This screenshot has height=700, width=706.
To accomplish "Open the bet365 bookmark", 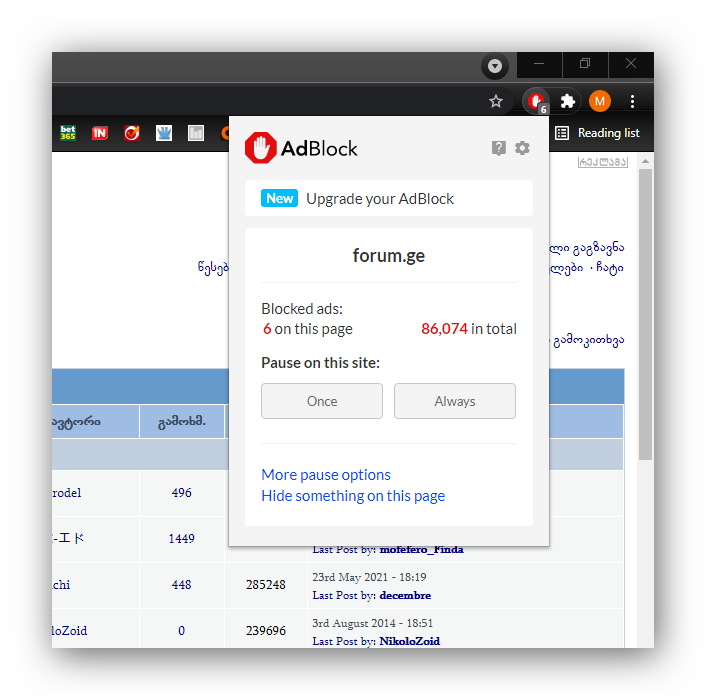I will pyautogui.click(x=68, y=133).
